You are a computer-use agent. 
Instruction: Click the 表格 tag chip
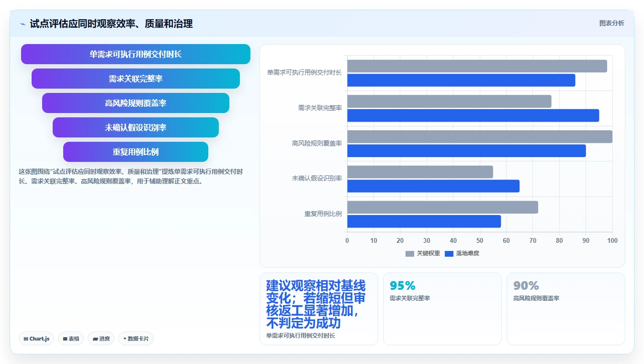click(x=71, y=339)
